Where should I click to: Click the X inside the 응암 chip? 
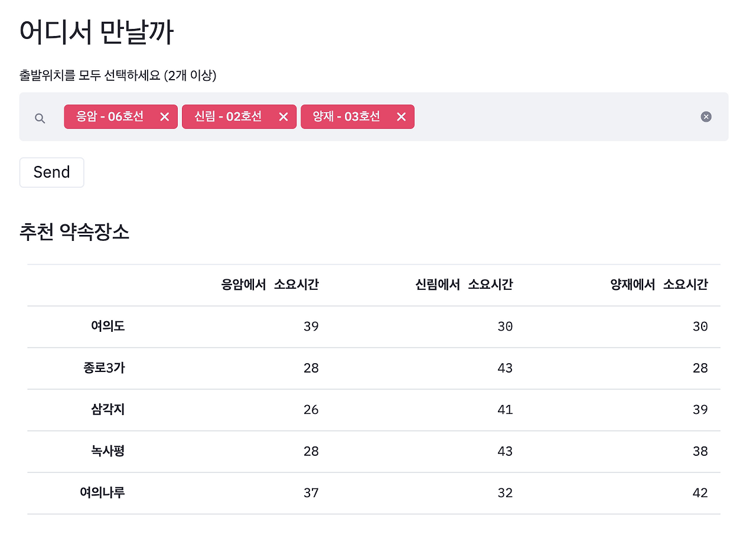coord(164,116)
